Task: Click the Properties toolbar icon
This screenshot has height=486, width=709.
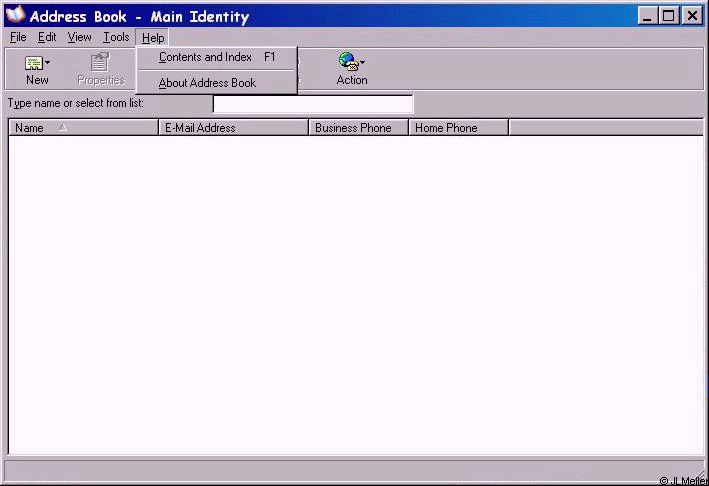Action: pos(100,63)
